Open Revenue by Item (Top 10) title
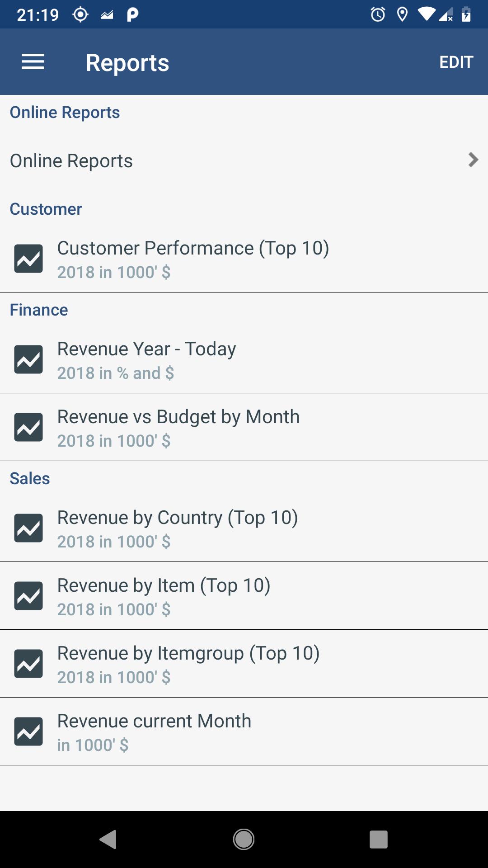Viewport: 488px width, 868px height. [164, 585]
